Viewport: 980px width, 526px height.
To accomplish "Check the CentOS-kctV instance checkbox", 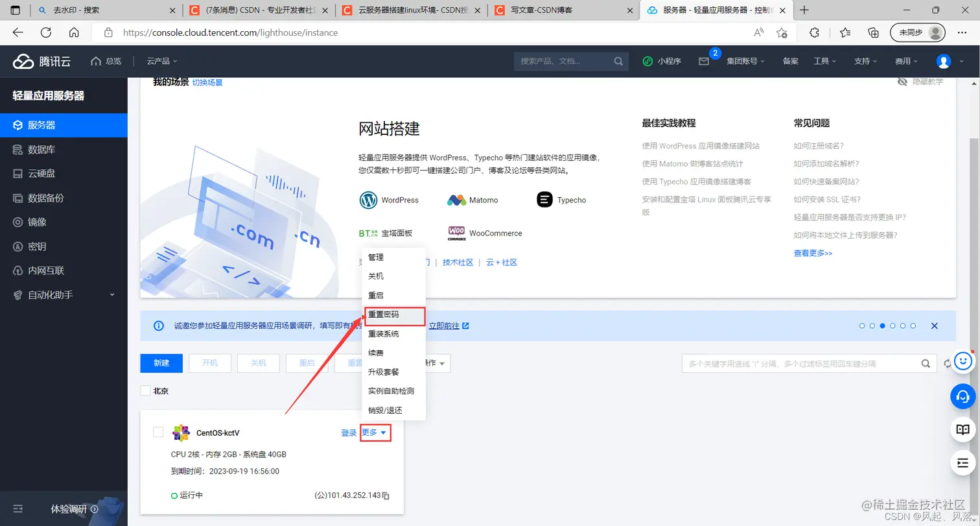I will pyautogui.click(x=158, y=433).
